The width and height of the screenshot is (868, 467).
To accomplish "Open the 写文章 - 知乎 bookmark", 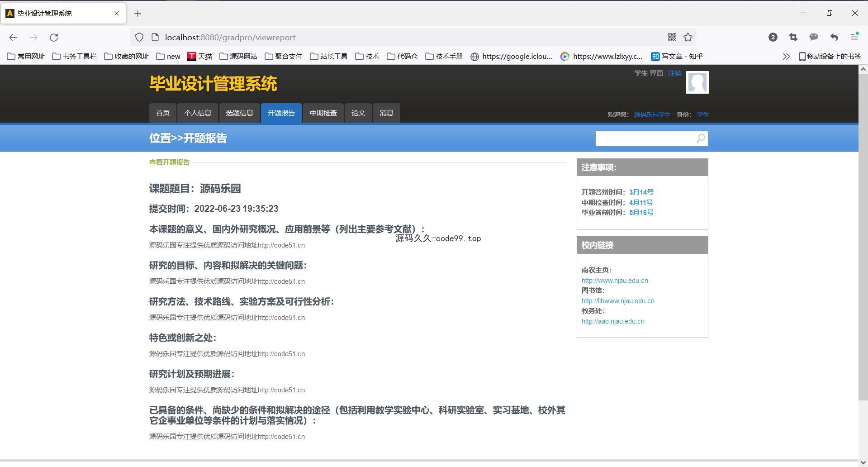I will point(677,57).
